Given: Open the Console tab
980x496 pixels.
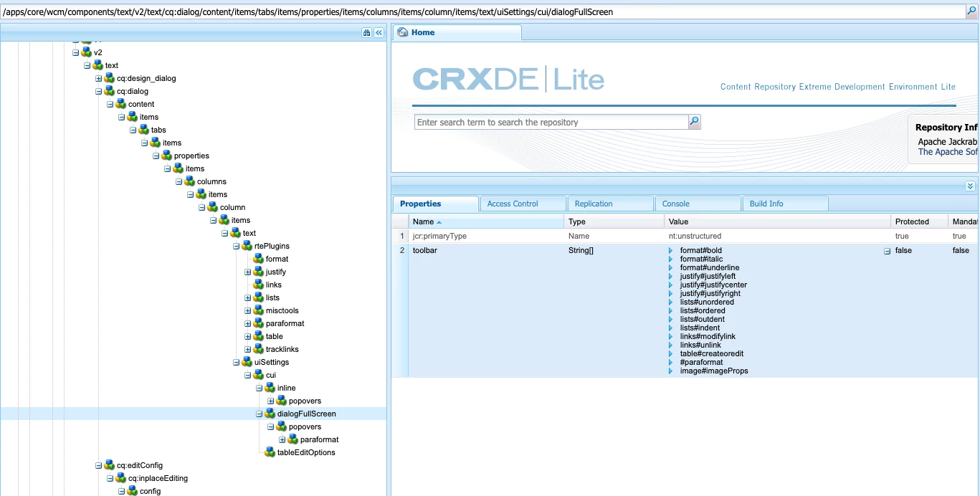Looking at the screenshot, I should pos(698,204).
